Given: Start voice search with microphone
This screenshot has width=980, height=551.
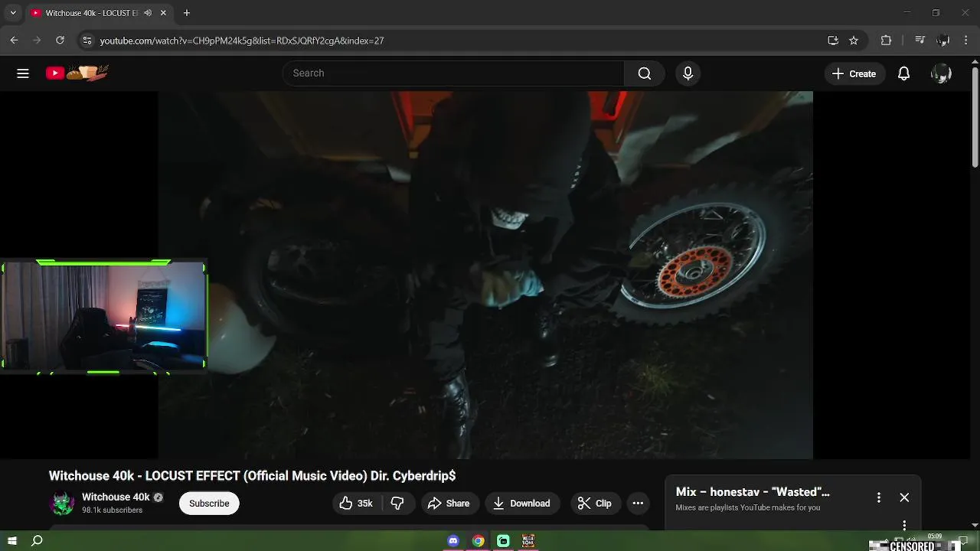Looking at the screenshot, I should [688, 73].
